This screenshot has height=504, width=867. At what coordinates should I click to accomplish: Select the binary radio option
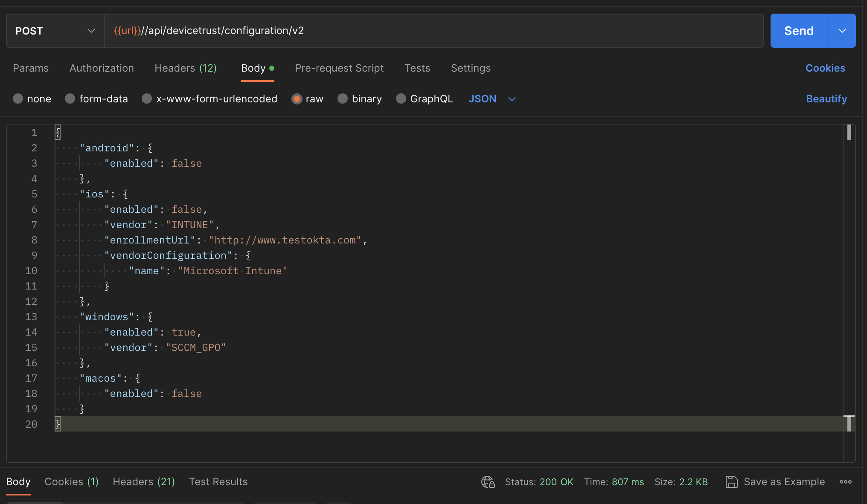click(x=343, y=99)
